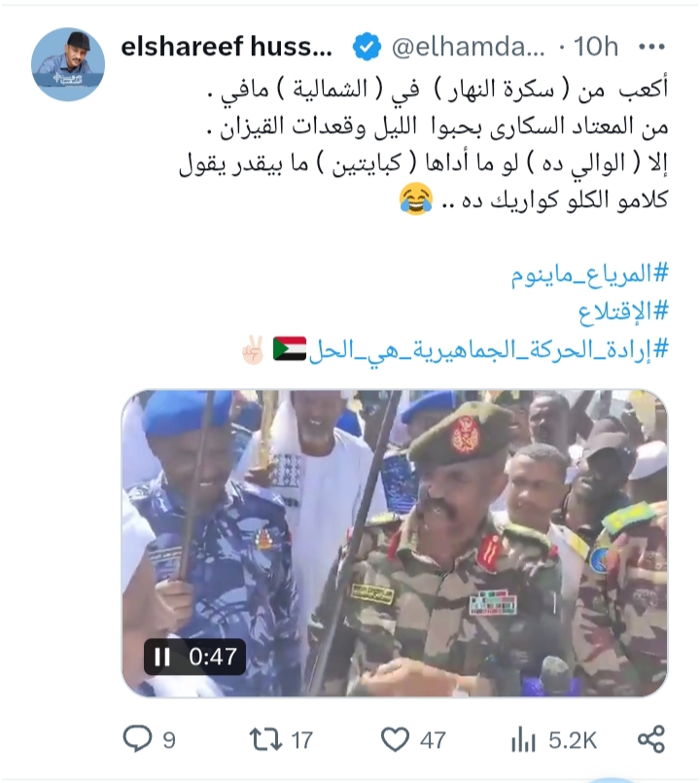
Task: Open the reply comments icon
Action: pyautogui.click(x=137, y=739)
